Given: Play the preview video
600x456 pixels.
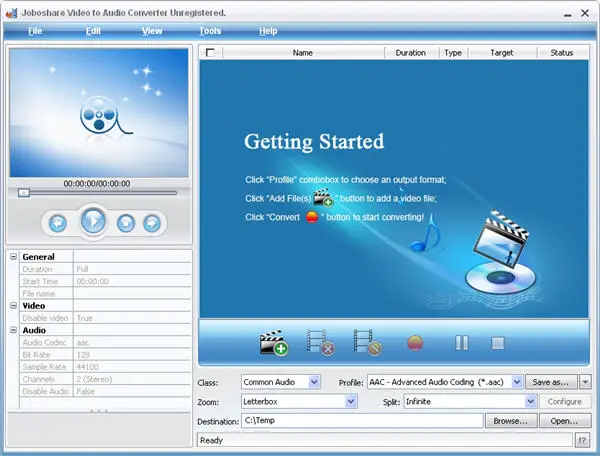Looking at the screenshot, I should (93, 221).
